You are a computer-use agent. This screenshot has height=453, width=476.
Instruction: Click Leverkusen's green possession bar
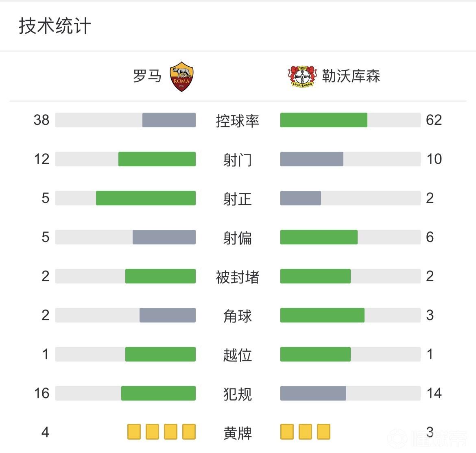click(324, 120)
